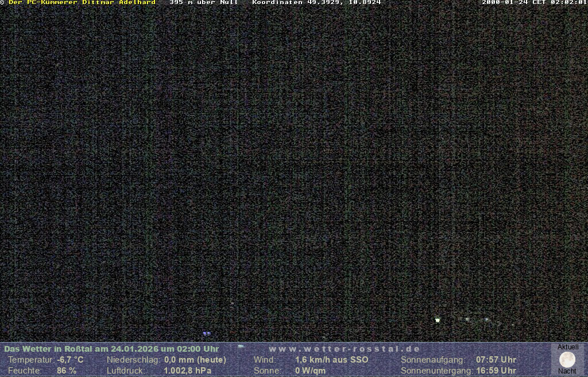Click the camera timestamp 2000-01-24 CET 02:02:01
The width and height of the screenshot is (588, 377).
coord(534,3)
